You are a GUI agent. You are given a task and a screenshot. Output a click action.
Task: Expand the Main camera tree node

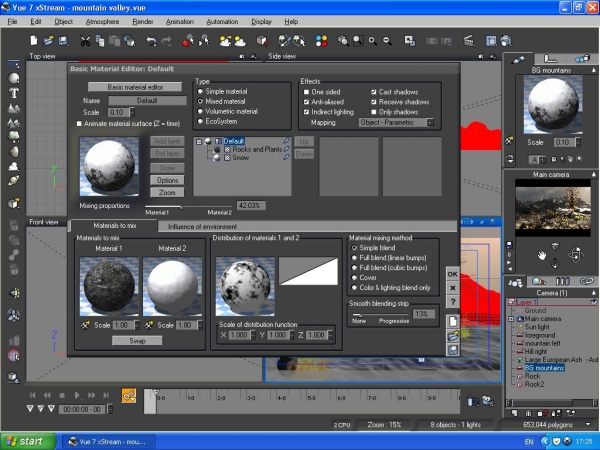[x=511, y=319]
